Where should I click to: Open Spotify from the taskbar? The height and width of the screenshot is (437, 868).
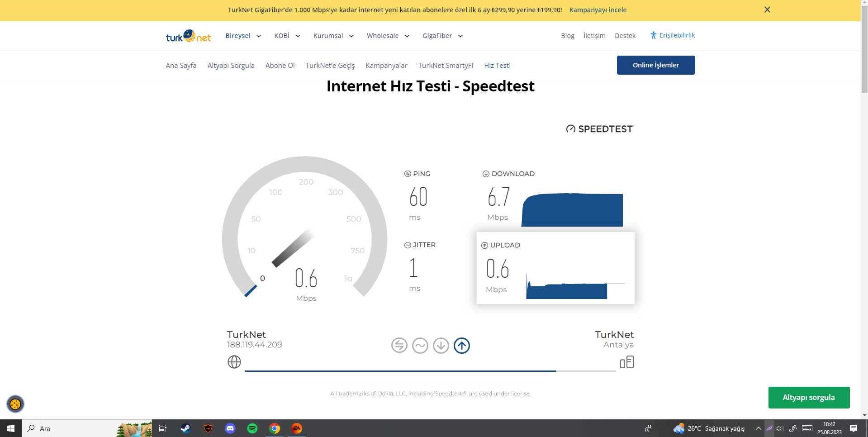(252, 428)
